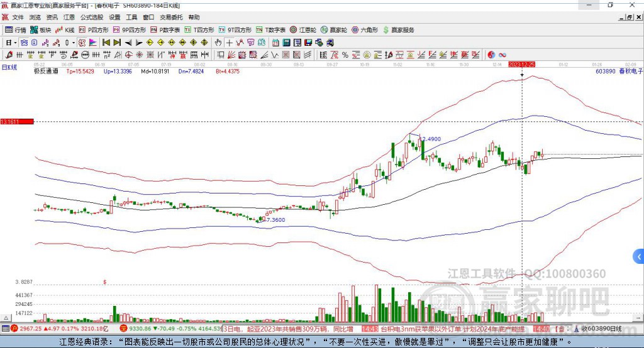Select the Gann fan angle lines tool
This screenshot has width=644, height=348.
click(x=231, y=55)
